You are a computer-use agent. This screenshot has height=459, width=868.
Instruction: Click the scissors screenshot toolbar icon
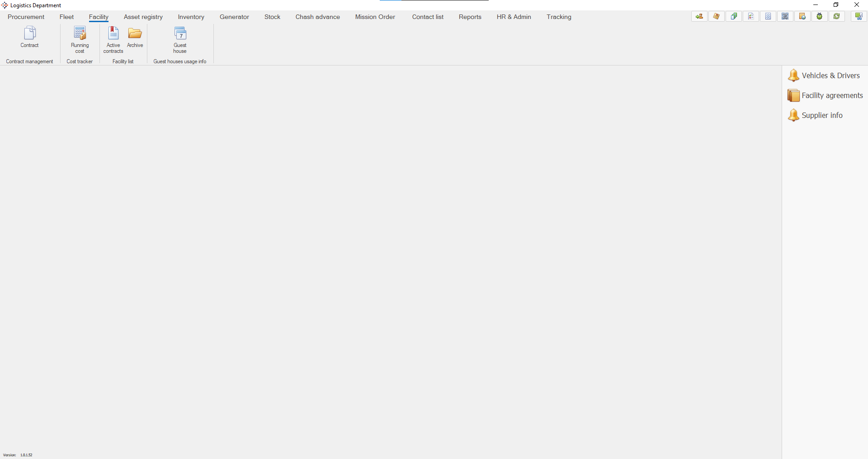pos(859,16)
